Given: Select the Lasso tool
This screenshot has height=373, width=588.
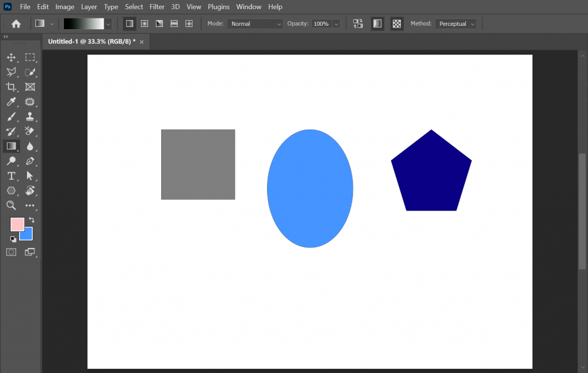Looking at the screenshot, I should [11, 72].
